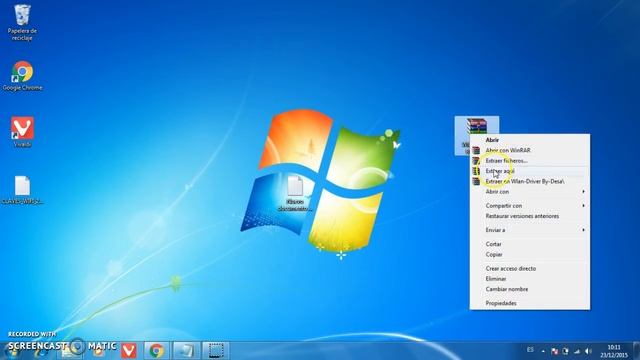Choose Extraer en Wlan-Driver By-Desa\
Viewport: 640px width, 360px height.
(530, 181)
